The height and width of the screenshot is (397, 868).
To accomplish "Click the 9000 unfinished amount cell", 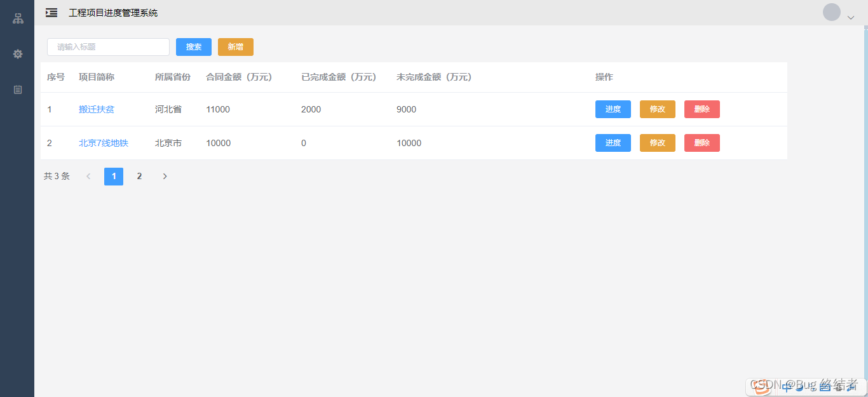I will coord(407,109).
